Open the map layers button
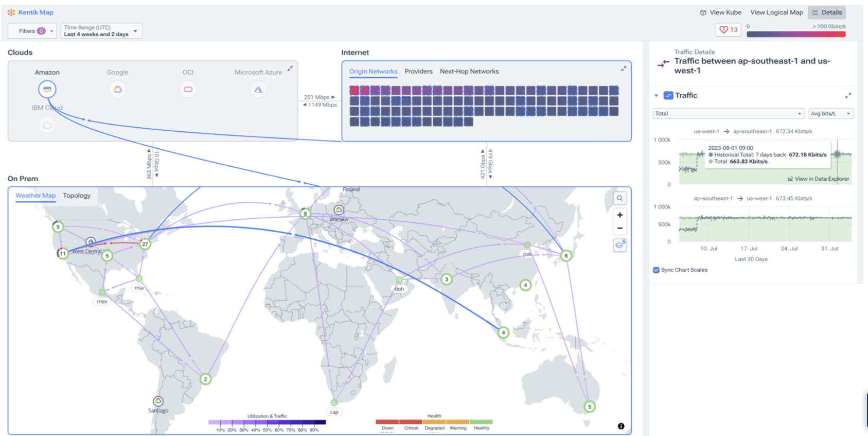The width and height of the screenshot is (868, 436). coord(619,246)
